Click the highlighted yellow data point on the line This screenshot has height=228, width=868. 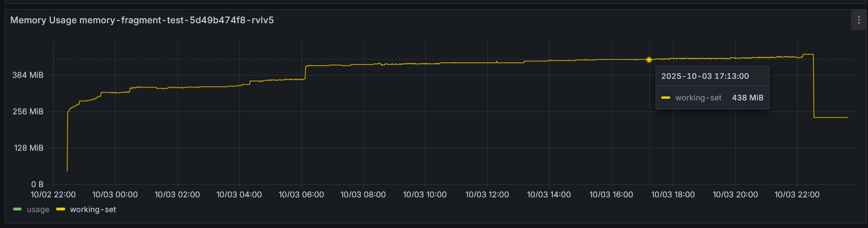(x=649, y=60)
